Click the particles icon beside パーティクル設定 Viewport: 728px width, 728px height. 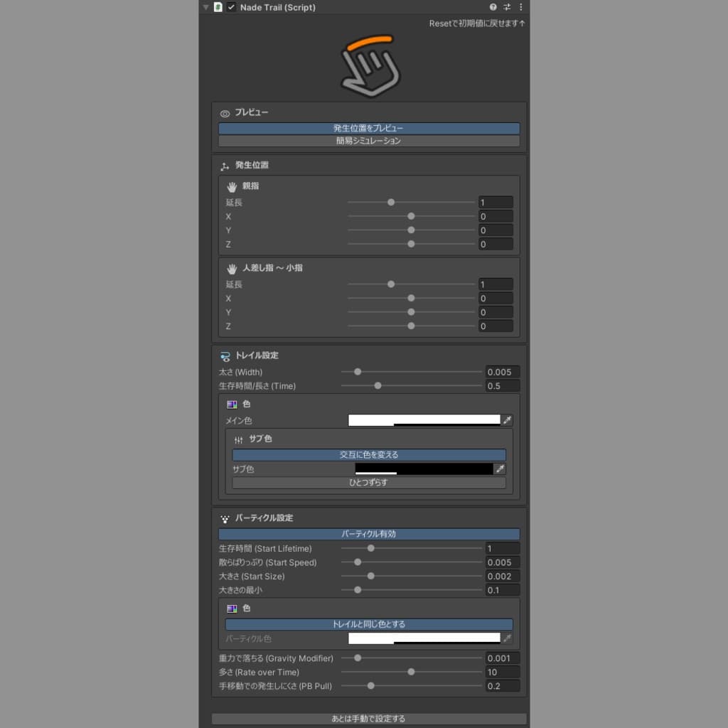click(x=225, y=518)
